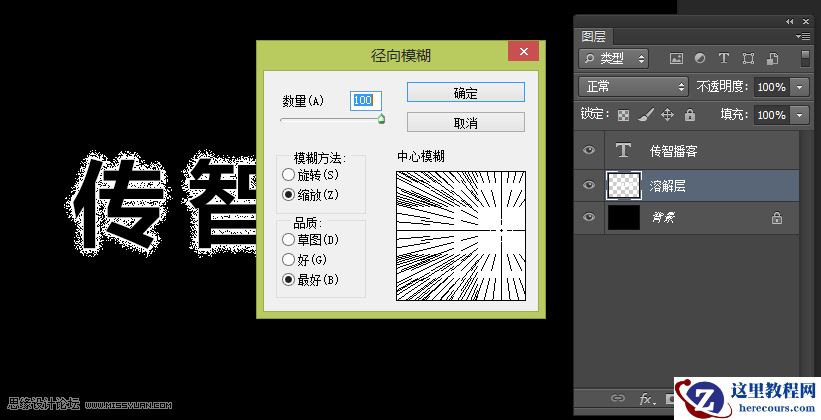Open the 类型 layer filter dropdown
This screenshot has width=821, height=420.
[x=614, y=59]
